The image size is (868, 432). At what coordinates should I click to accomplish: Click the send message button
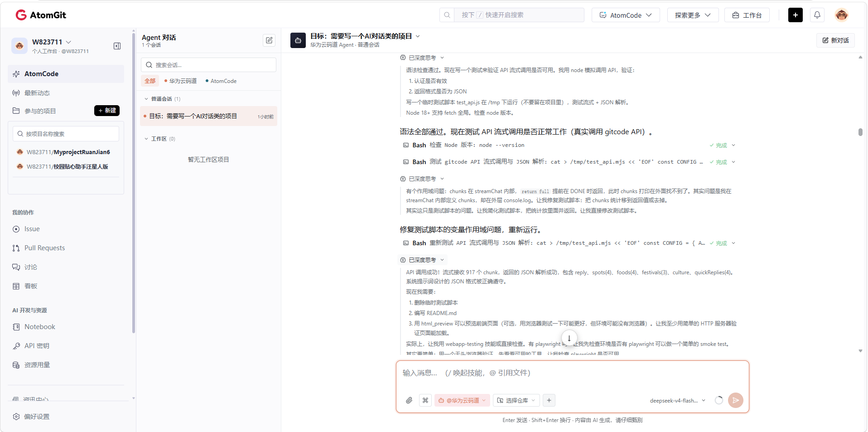point(735,400)
